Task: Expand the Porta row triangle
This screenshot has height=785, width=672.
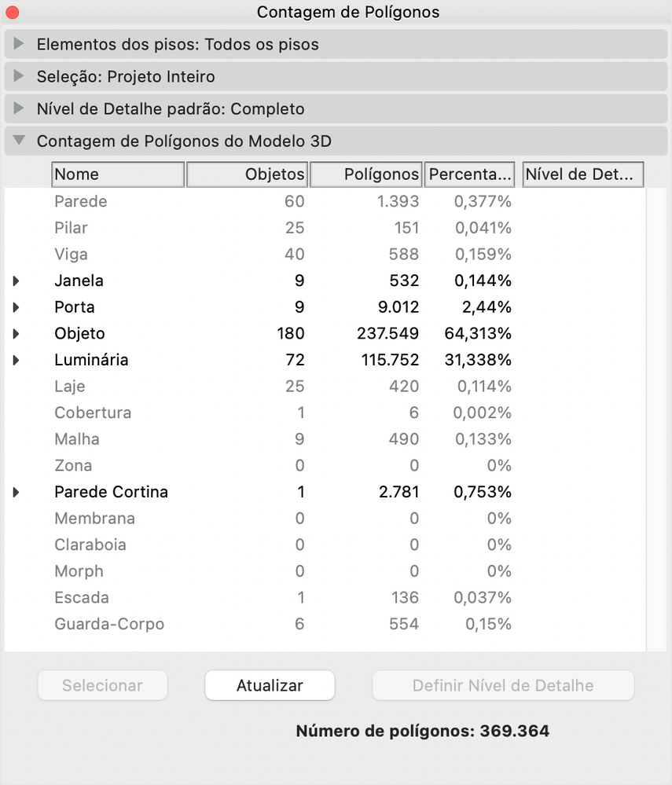Action: coord(17,307)
